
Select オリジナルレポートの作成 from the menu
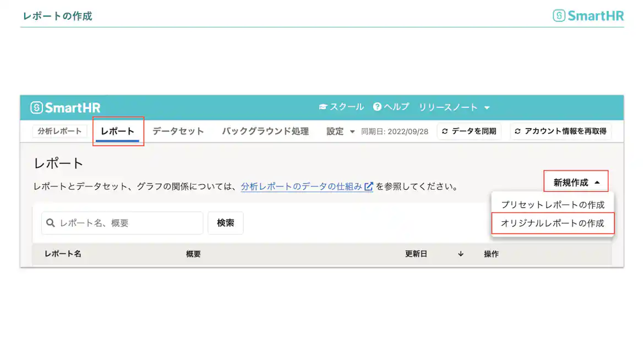(552, 224)
